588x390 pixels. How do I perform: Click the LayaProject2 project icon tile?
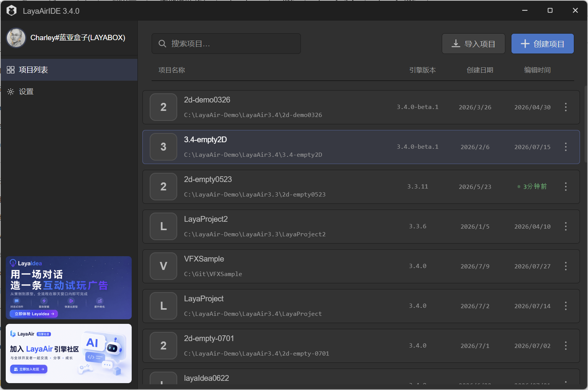click(x=163, y=226)
